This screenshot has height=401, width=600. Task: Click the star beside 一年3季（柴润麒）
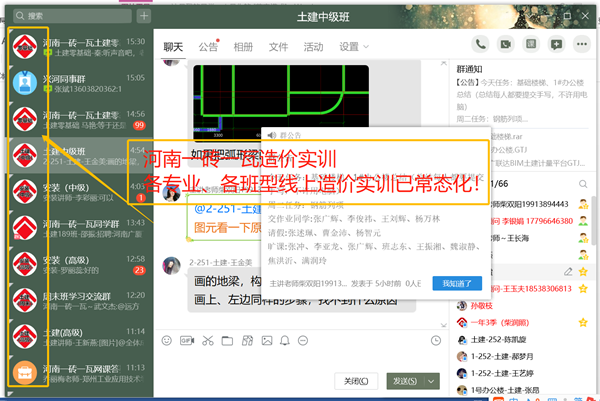583,323
